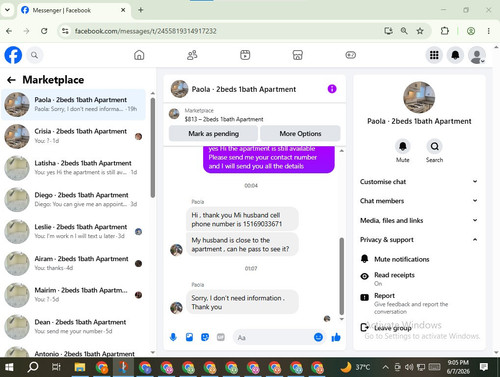Open Latisha - 2beds 1bath Apartment chat
Viewport: 500px width, 377px height.
pos(73,168)
